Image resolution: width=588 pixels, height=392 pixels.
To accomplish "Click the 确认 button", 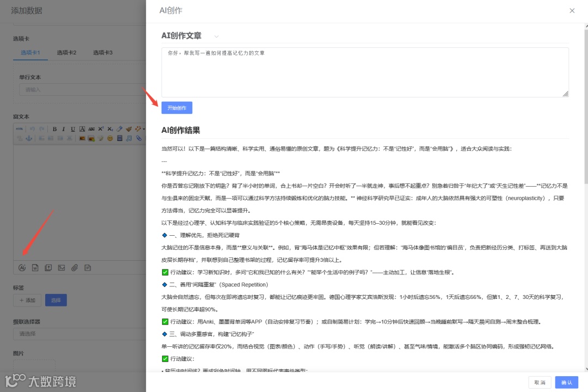I will 567,382.
